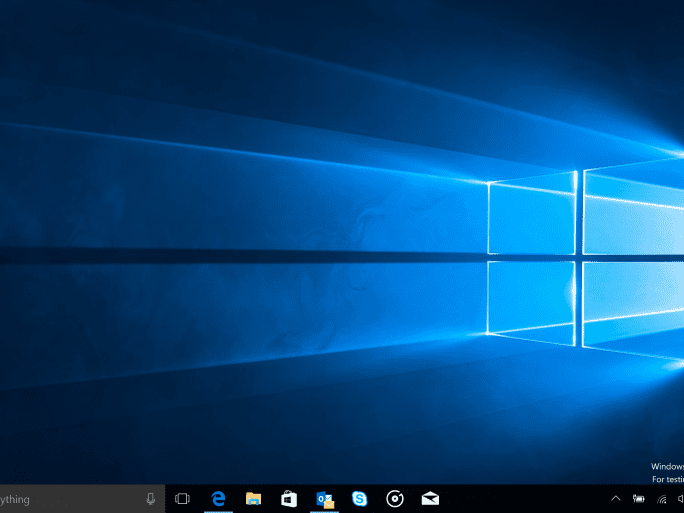This screenshot has width=684, height=513.
Task: Open the Mail envelope app
Action: pos(429,498)
